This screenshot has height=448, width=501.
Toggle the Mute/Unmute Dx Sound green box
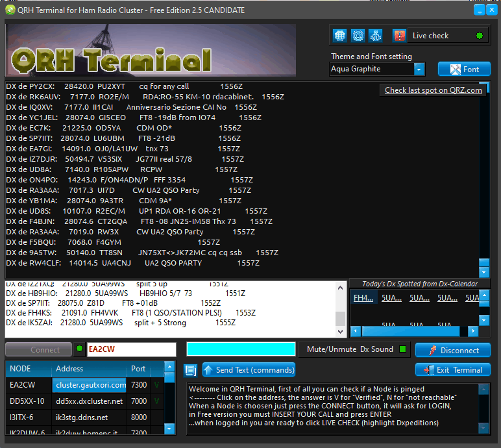tap(402, 349)
